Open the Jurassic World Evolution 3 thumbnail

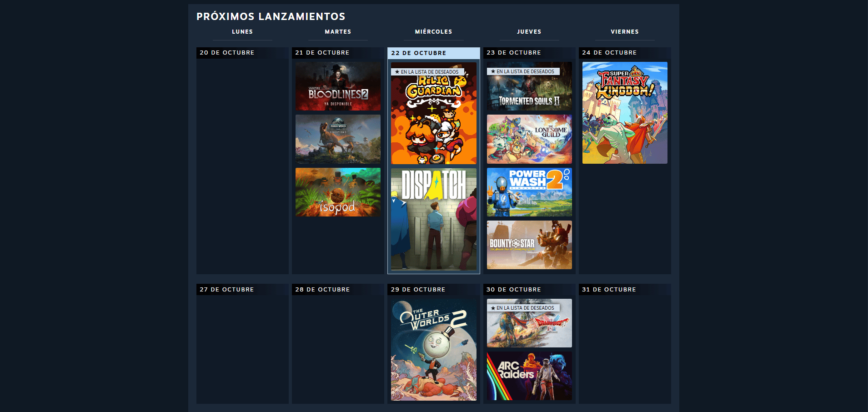point(338,139)
